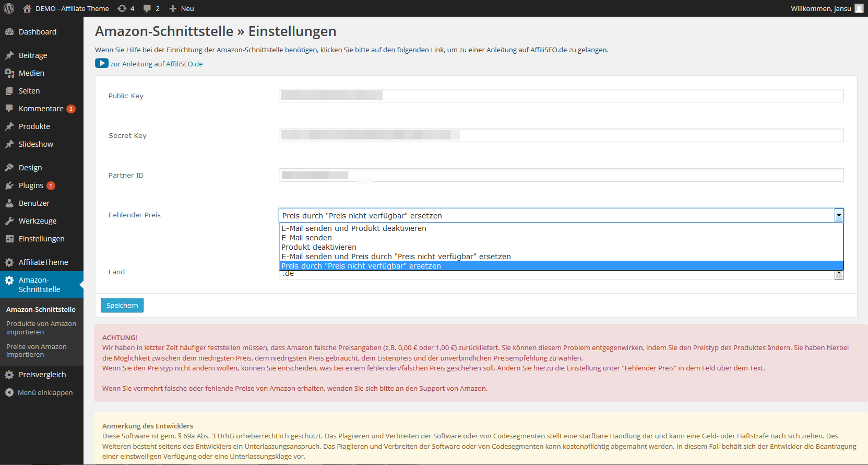Viewport: 868px width, 465px height.
Task: Click the gear icon next to Preisvergleich
Action: tap(9, 375)
